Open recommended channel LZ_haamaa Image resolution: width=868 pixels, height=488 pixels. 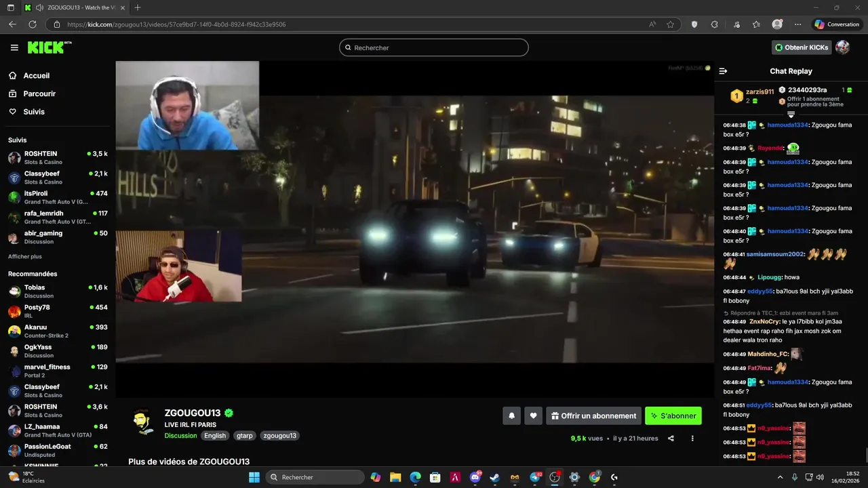click(x=58, y=430)
